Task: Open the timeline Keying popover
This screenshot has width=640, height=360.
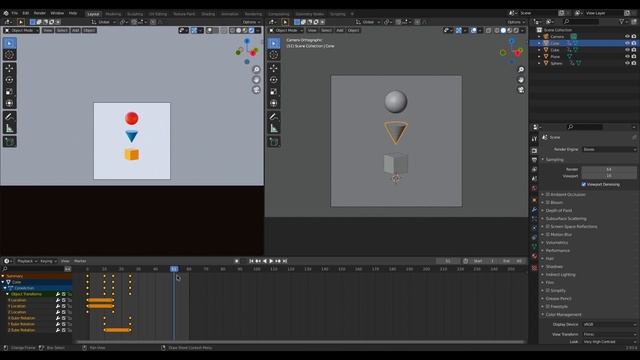Action: (48, 261)
